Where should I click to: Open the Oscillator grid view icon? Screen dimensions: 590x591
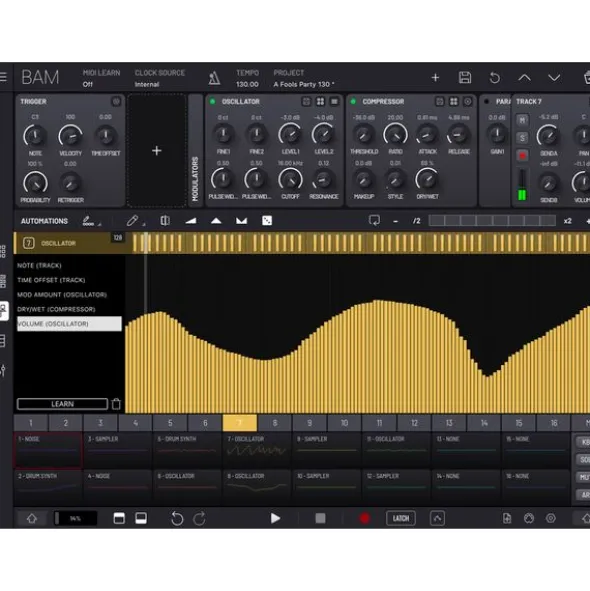click(x=320, y=101)
